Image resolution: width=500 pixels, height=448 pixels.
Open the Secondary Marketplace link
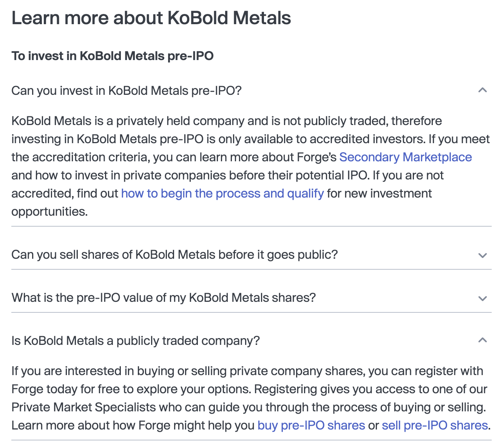pyautogui.click(x=406, y=157)
